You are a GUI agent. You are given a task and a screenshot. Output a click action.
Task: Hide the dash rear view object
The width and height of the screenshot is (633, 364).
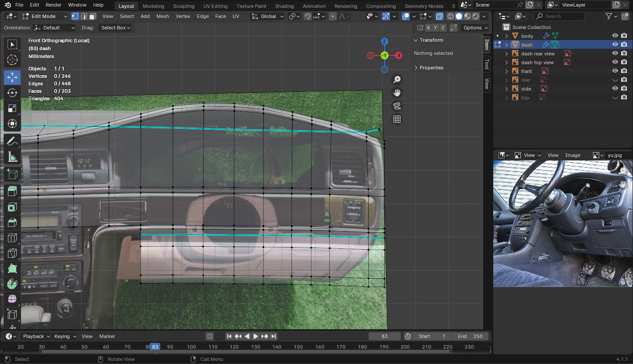click(615, 54)
